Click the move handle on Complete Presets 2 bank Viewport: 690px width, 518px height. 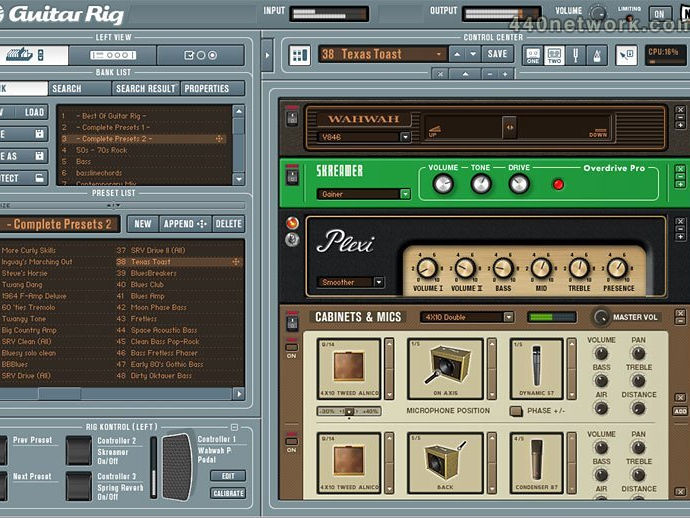pos(219,139)
